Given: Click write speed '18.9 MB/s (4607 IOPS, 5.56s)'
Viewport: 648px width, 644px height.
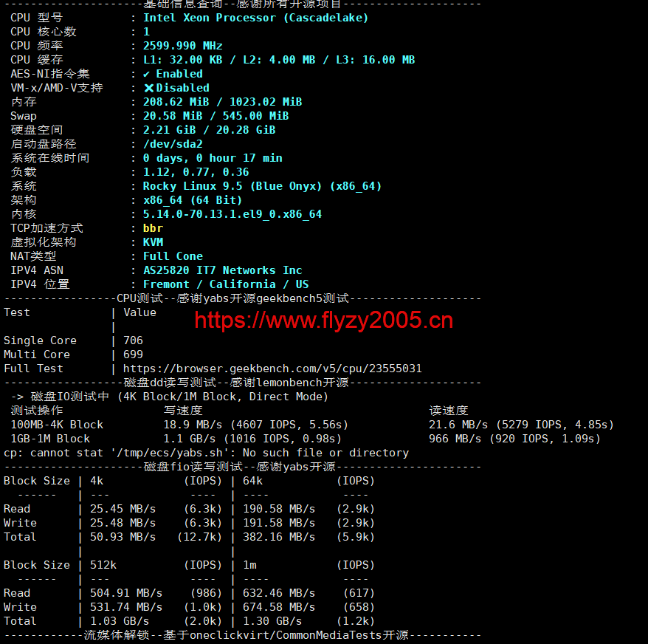Looking at the screenshot, I should click(256, 425).
